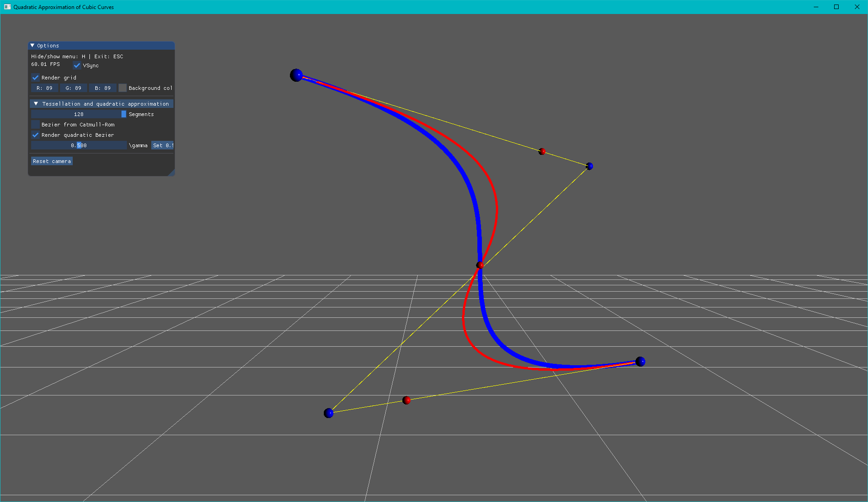Turn off Render quadratic Bezier
Screen dimensions: 868x502
(x=36, y=135)
